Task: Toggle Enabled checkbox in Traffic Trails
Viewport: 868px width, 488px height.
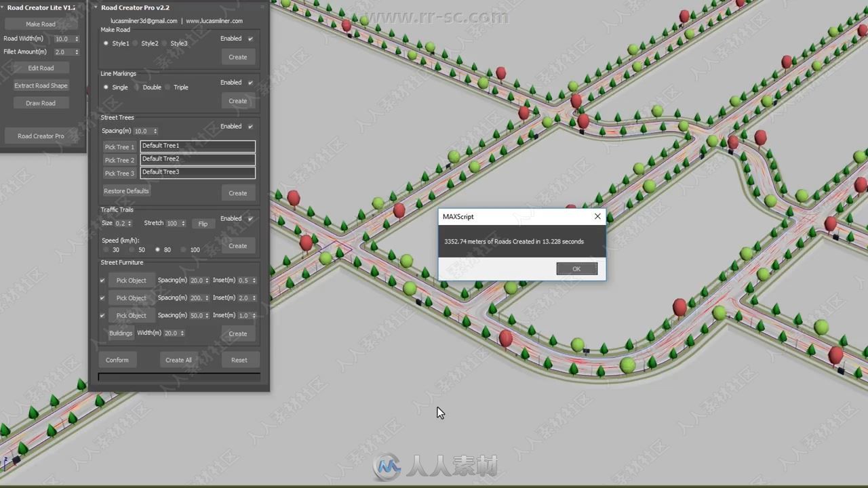Action: (x=250, y=219)
